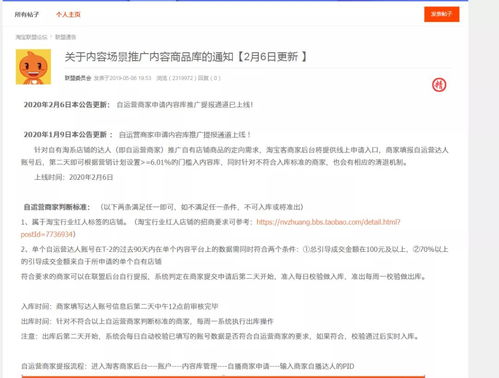Click the 上线时间：2020年2月6日 line
This screenshot has height=378, width=499.
click(x=74, y=177)
